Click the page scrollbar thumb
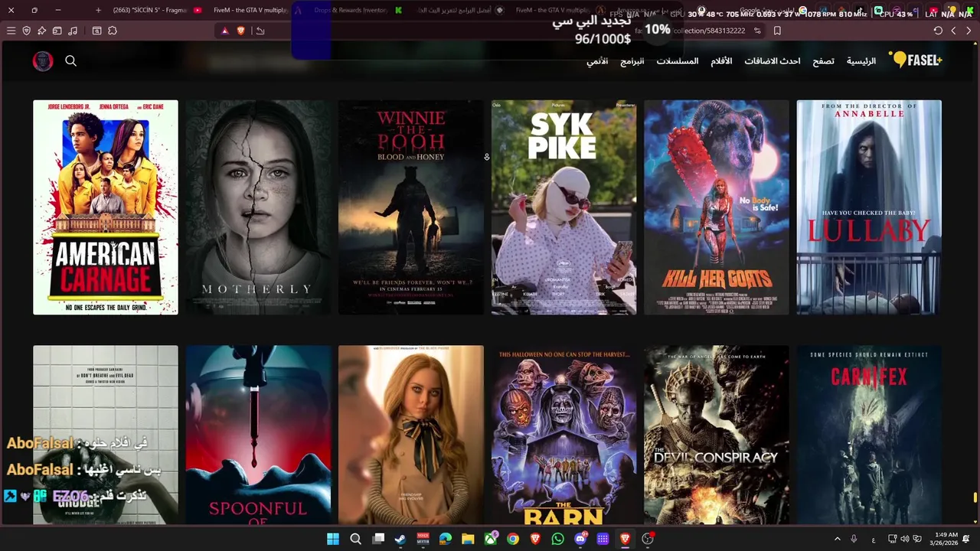 tap(975, 497)
